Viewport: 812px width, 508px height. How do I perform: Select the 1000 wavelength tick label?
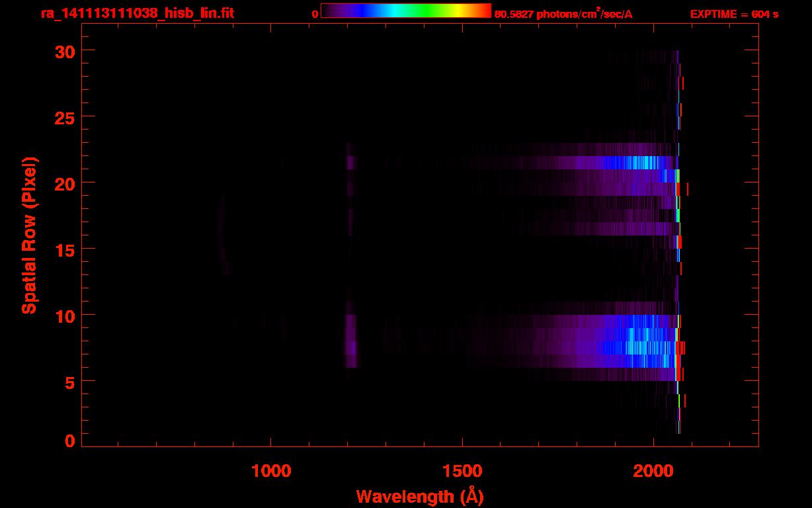pos(271,471)
